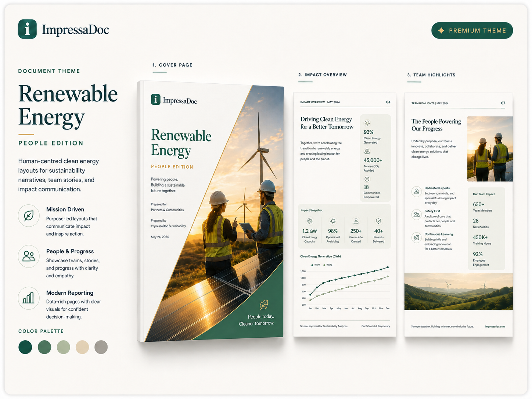Click the Premium Theme badge button
Viewport: 532px width, 399px height.
(x=472, y=30)
